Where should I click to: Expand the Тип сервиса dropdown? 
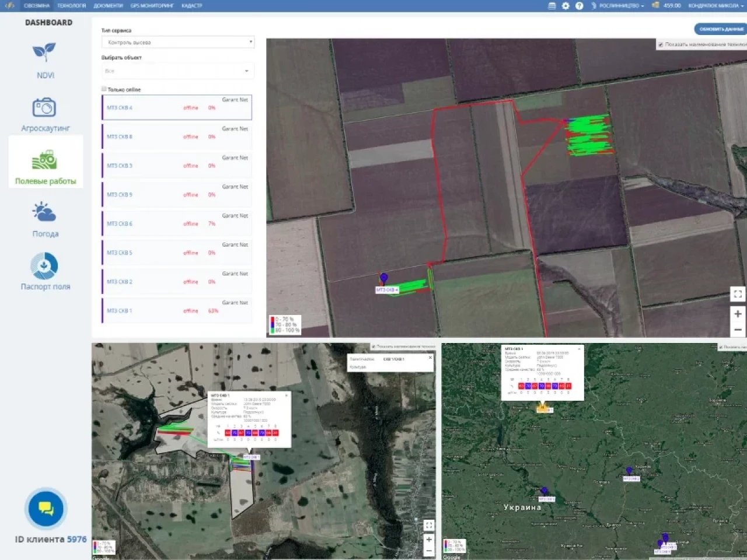tap(177, 42)
